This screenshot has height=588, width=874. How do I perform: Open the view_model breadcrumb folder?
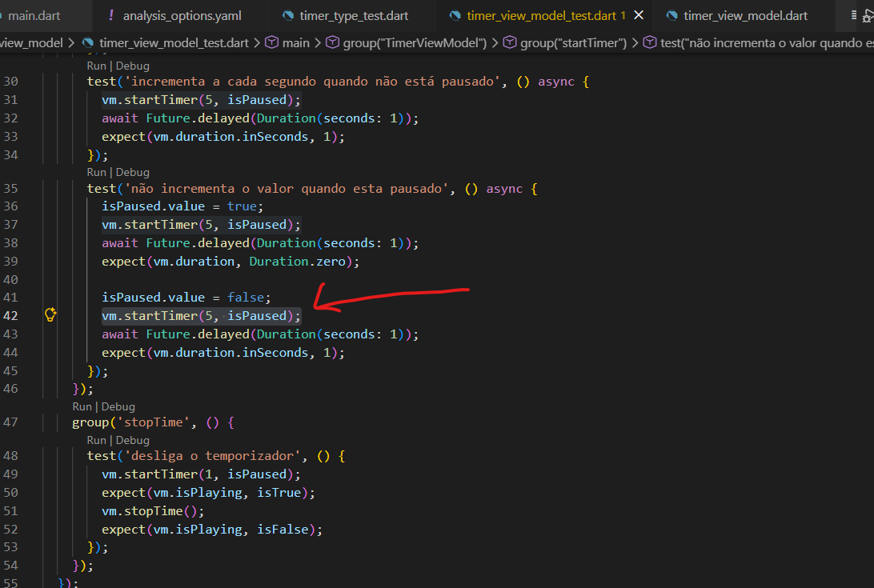point(31,43)
